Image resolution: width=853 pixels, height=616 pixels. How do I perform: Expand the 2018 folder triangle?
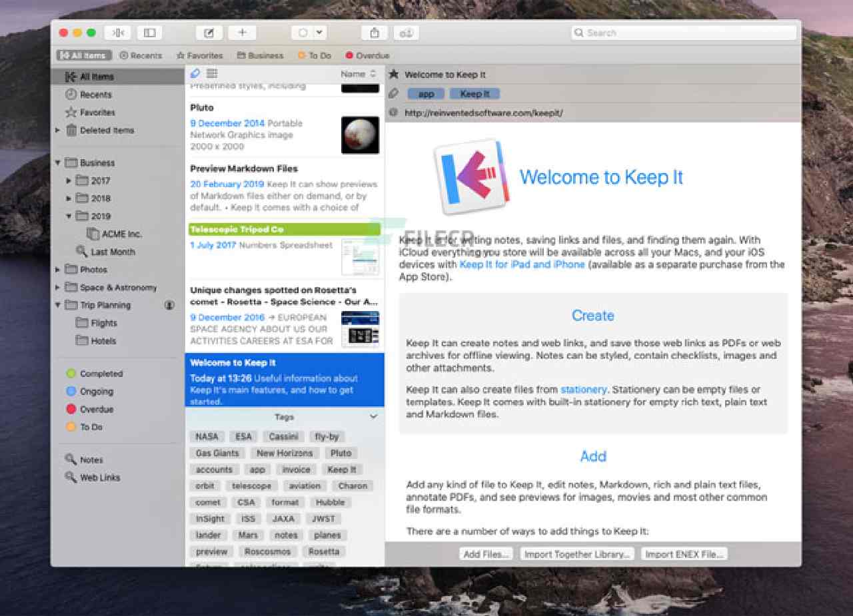tap(69, 198)
